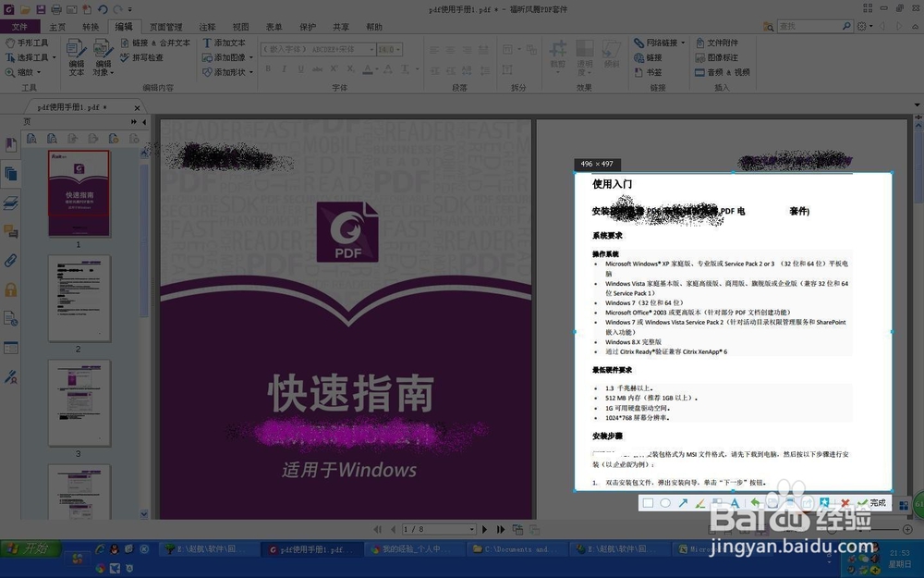Toggle subscript formatting

[x=350, y=69]
